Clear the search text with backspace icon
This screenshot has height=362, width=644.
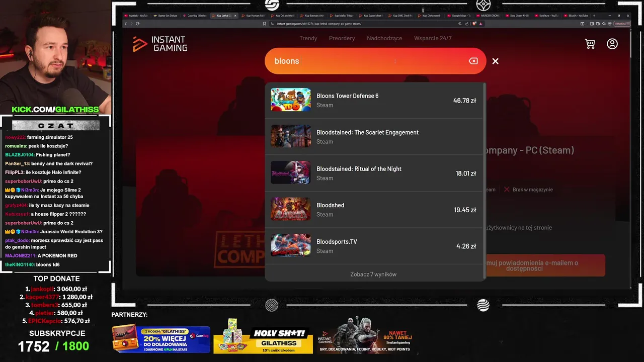[473, 61]
